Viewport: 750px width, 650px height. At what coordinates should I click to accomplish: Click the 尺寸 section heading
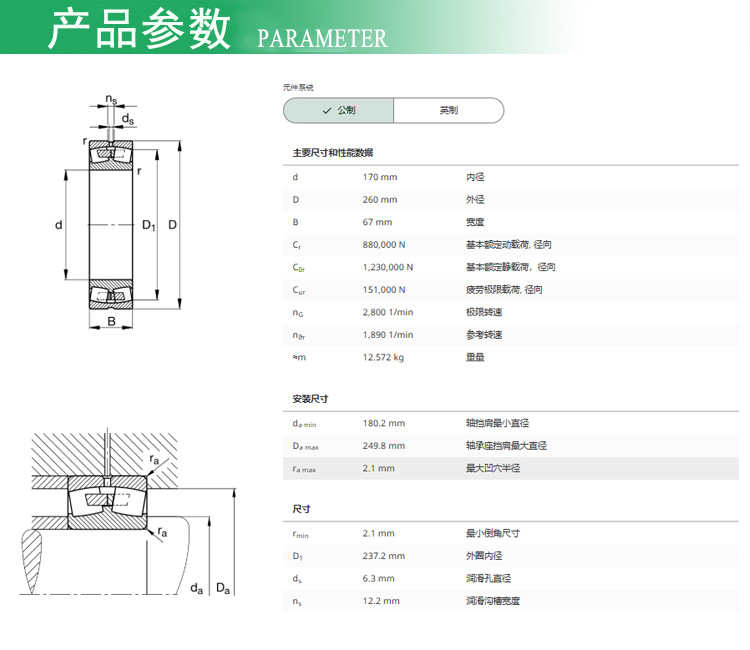tap(301, 509)
